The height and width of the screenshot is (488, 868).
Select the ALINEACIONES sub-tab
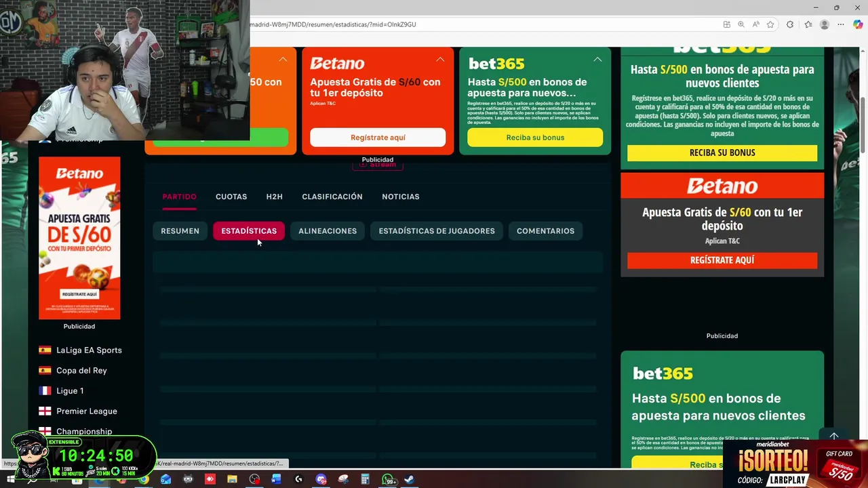[x=328, y=231]
